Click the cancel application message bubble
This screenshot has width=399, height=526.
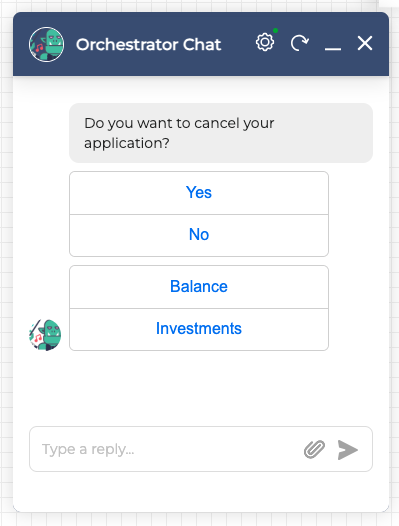tap(221, 133)
